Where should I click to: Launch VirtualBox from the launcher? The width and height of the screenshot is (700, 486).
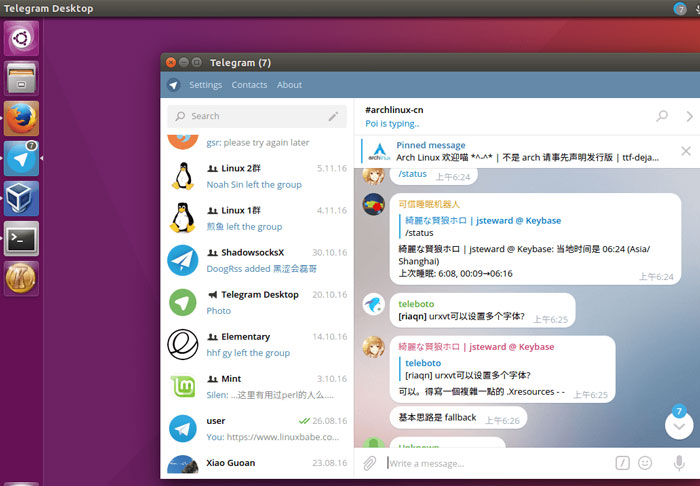[21, 199]
